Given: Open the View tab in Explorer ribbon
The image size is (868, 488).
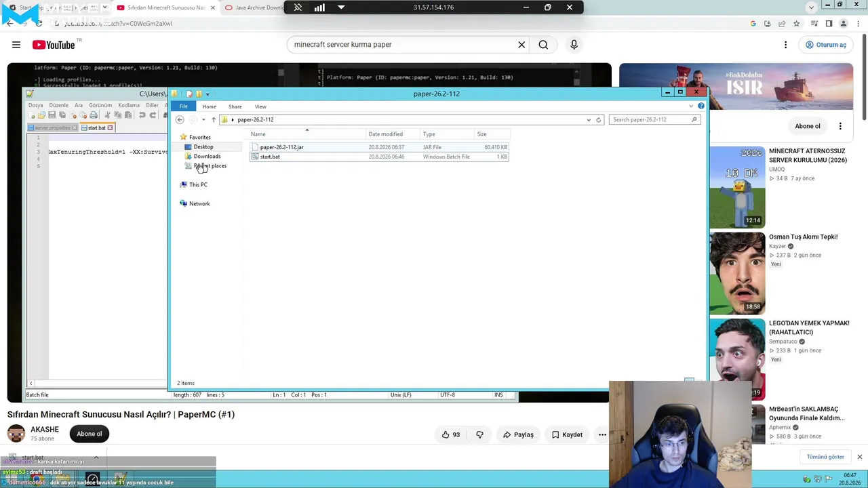Looking at the screenshot, I should point(260,106).
